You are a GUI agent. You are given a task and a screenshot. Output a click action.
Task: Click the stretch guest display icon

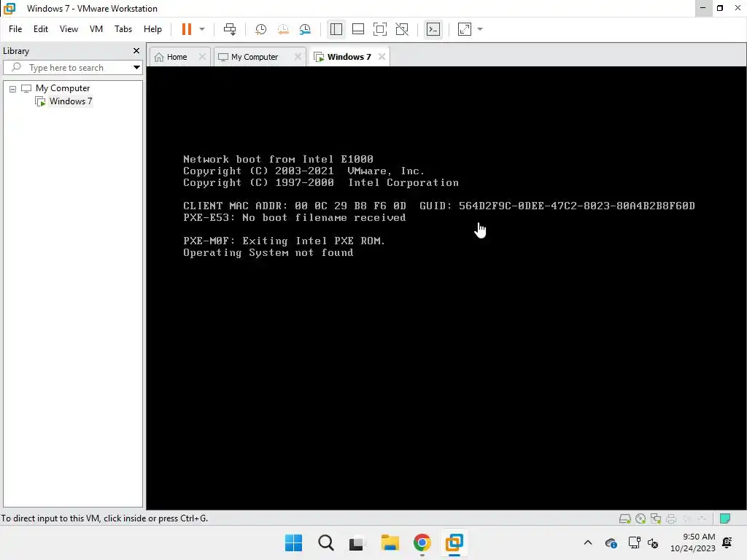tap(465, 29)
